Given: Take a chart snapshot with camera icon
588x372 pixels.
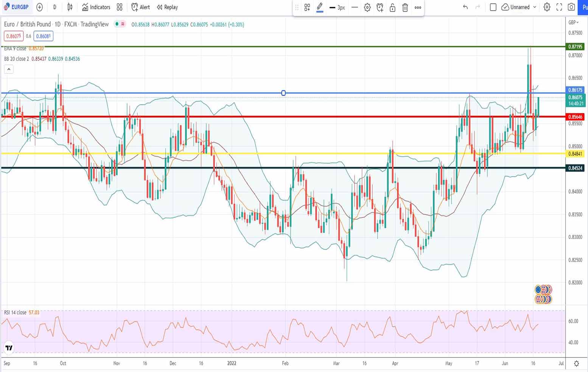Looking at the screenshot, I should pos(571,7).
